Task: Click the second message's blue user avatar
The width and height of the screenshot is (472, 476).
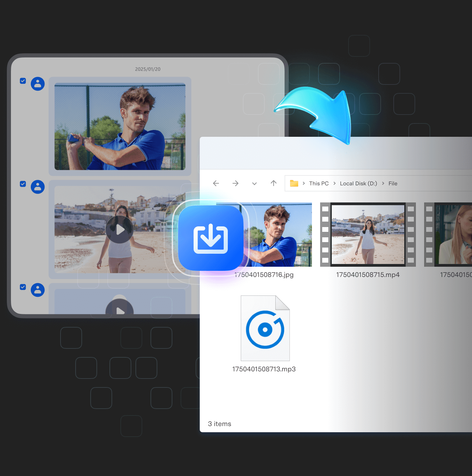Action: [38, 187]
